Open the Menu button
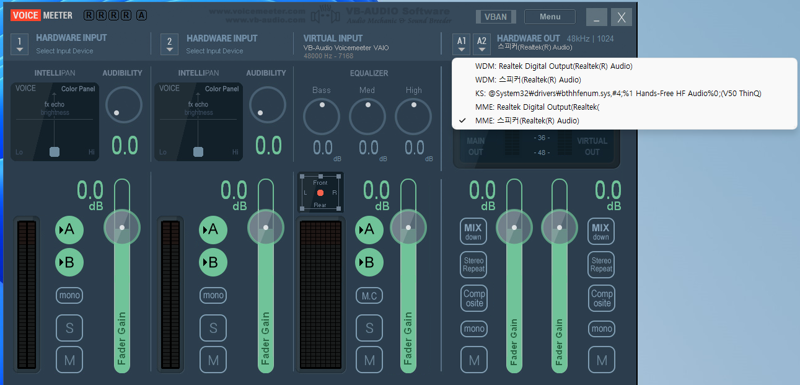Image resolution: width=800 pixels, height=385 pixels. coord(549,16)
